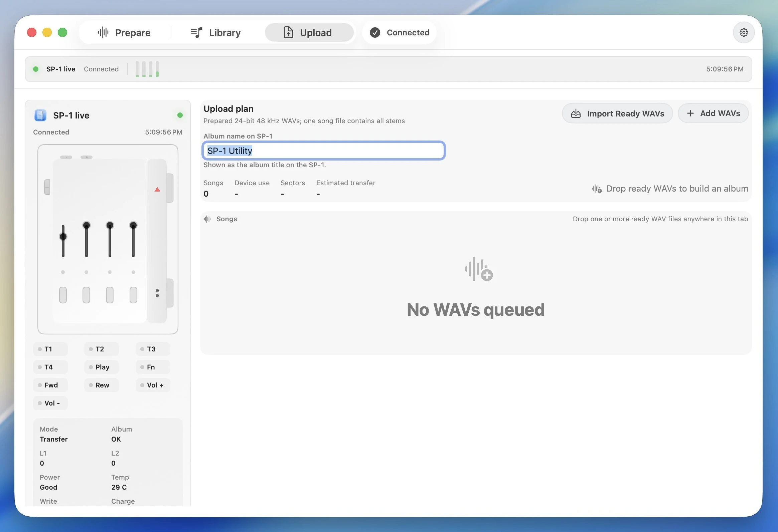The width and height of the screenshot is (778, 532).
Task: Click the waveform icon beside Songs header
Action: click(207, 219)
